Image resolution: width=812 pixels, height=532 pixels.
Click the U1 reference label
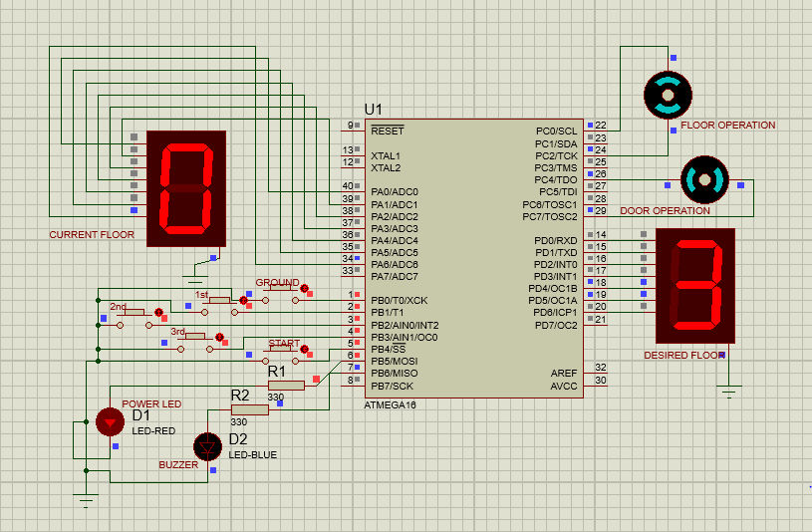tap(373, 110)
